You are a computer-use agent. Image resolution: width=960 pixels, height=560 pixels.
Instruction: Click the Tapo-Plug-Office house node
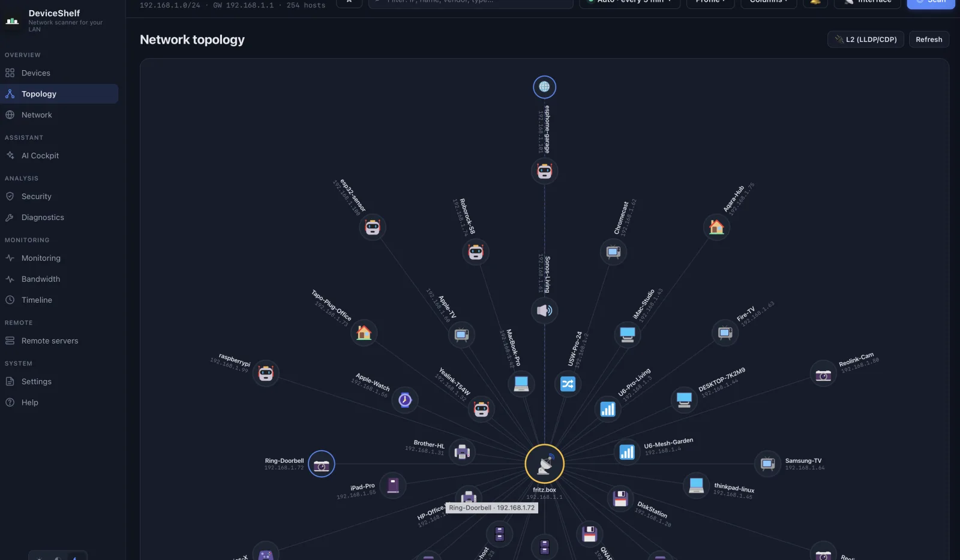pyautogui.click(x=364, y=333)
